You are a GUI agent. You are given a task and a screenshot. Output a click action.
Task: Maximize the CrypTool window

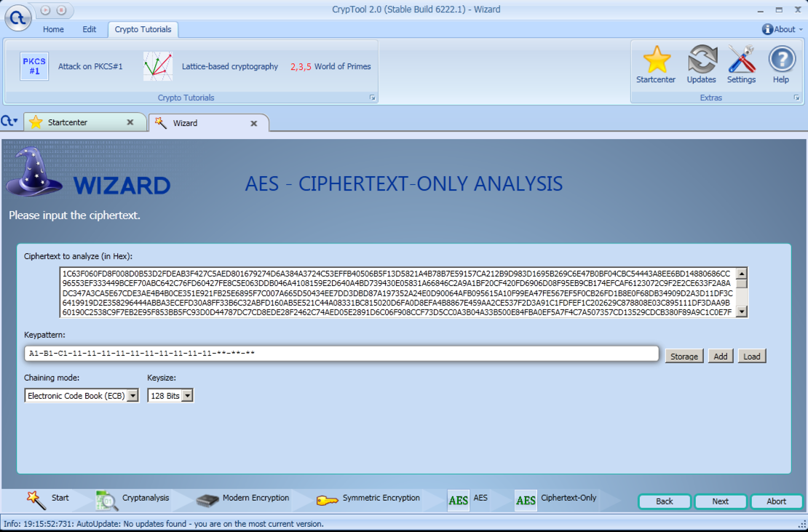click(x=779, y=9)
